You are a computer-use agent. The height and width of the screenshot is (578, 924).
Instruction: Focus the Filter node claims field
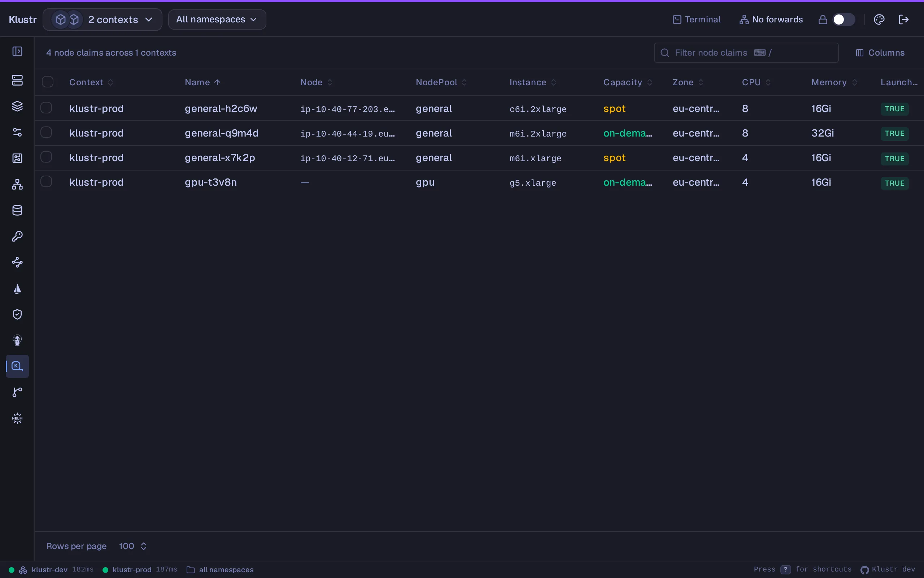coord(746,53)
